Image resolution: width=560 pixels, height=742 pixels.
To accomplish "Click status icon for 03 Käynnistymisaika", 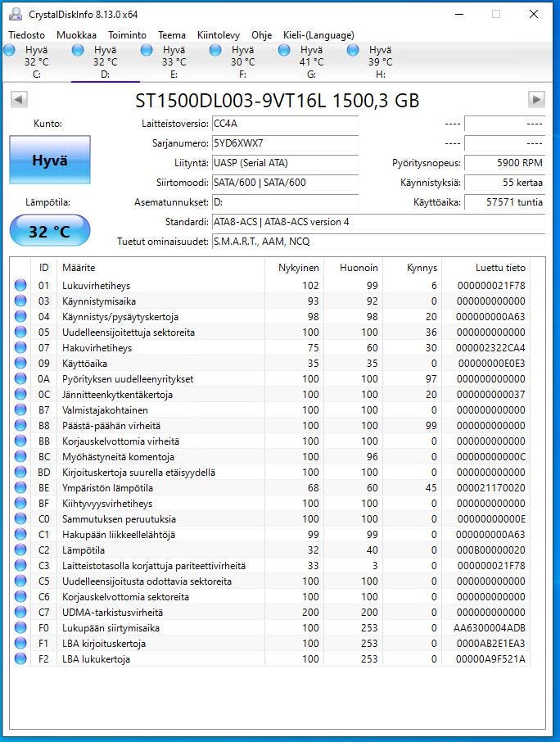I will (x=20, y=301).
